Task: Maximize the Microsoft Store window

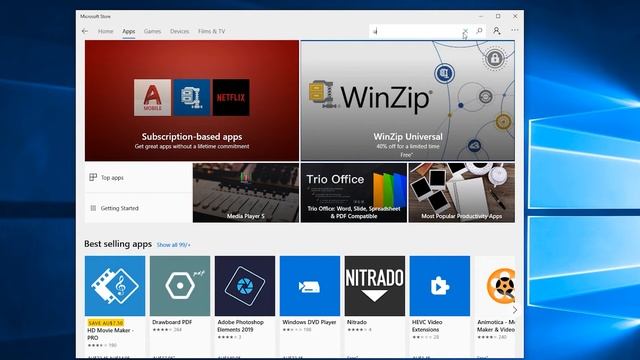Action: [498, 16]
